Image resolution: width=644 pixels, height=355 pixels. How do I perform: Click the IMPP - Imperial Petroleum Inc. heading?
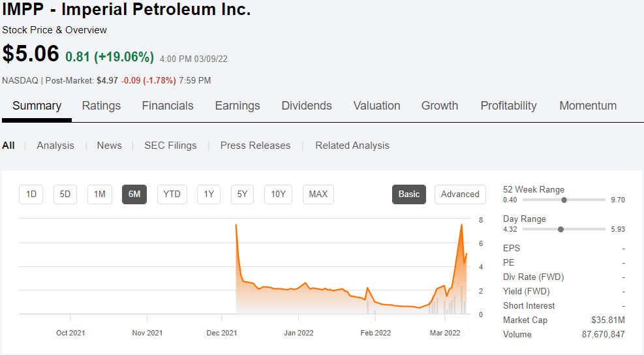[127, 9]
